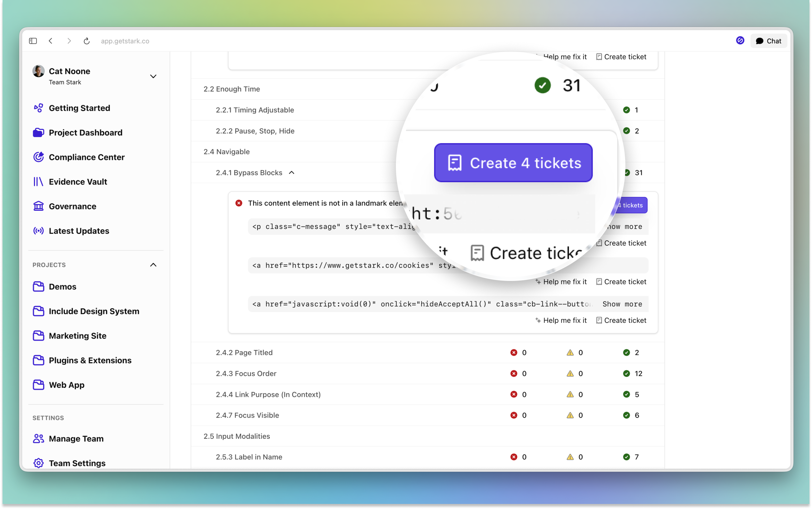Viewport: 812px width, 509px height.
Task: Go back with the browser back arrow
Action: click(x=50, y=41)
